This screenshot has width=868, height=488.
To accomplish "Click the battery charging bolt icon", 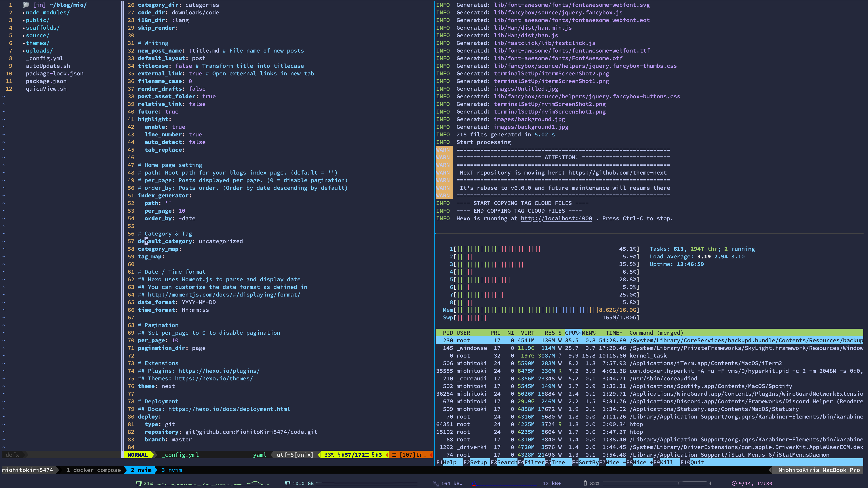I will pos(711,483).
